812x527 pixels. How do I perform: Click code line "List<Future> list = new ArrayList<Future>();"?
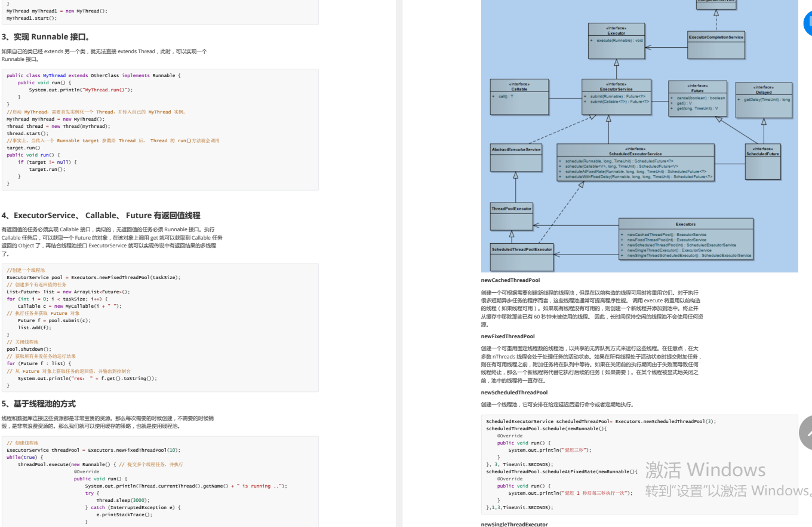click(68, 292)
